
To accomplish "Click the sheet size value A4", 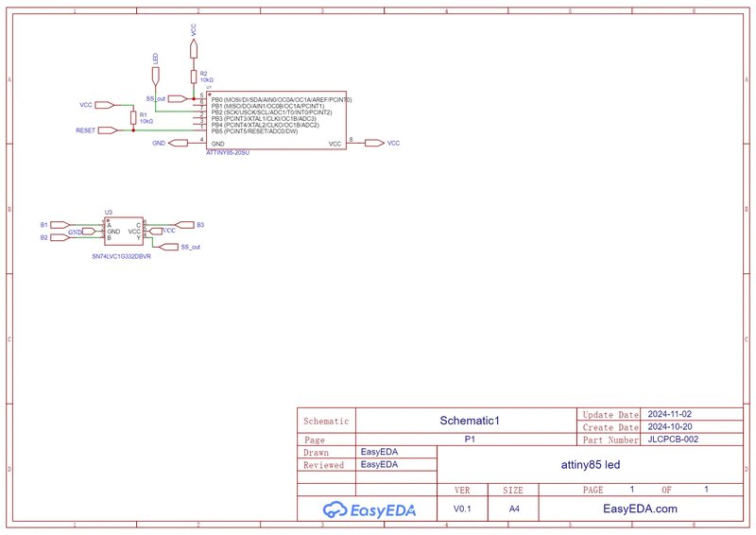I will (x=514, y=509).
